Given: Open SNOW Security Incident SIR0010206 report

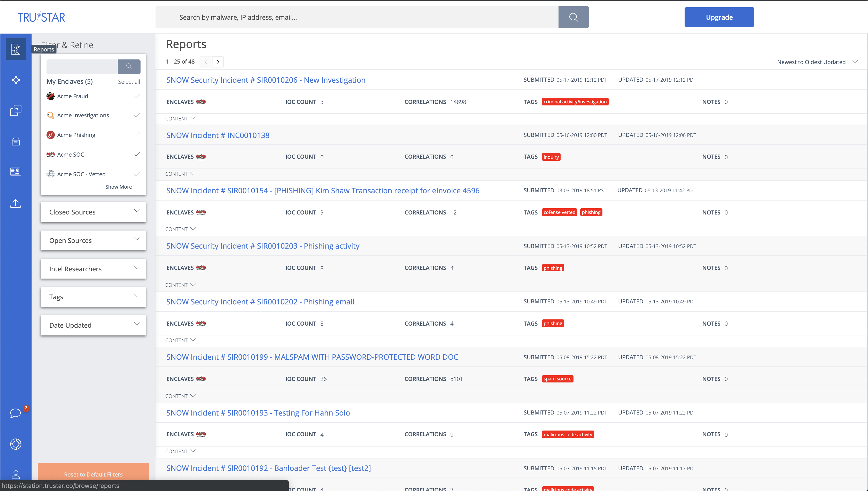Looking at the screenshot, I should [266, 80].
